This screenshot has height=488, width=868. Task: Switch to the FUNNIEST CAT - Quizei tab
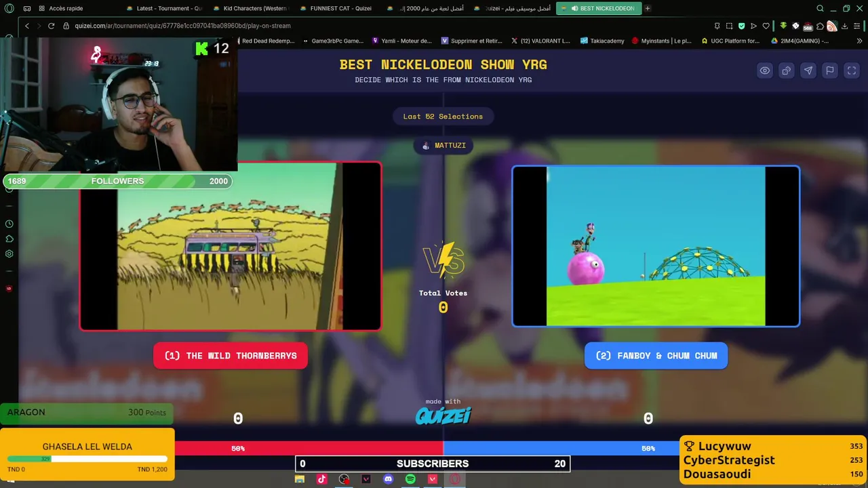pos(336,8)
